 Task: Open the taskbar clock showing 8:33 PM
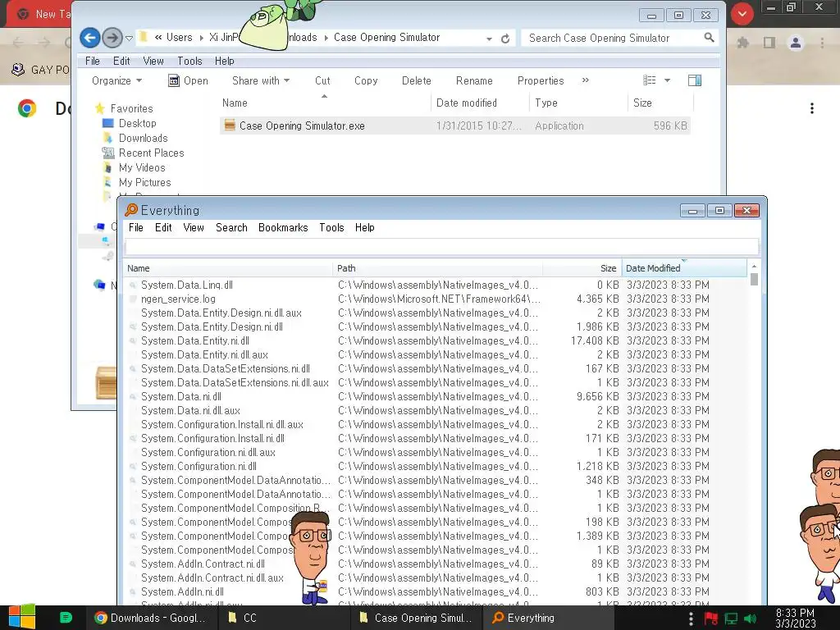796,618
